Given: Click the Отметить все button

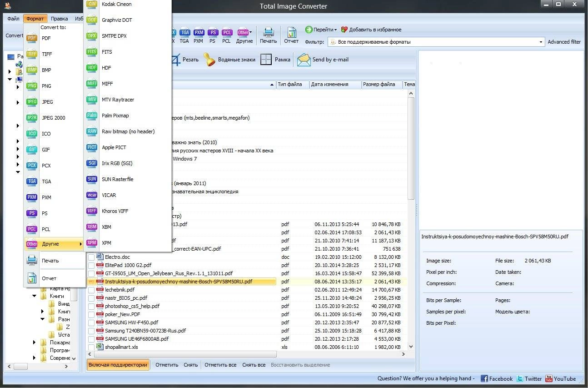Looking at the screenshot, I should click(220, 365).
